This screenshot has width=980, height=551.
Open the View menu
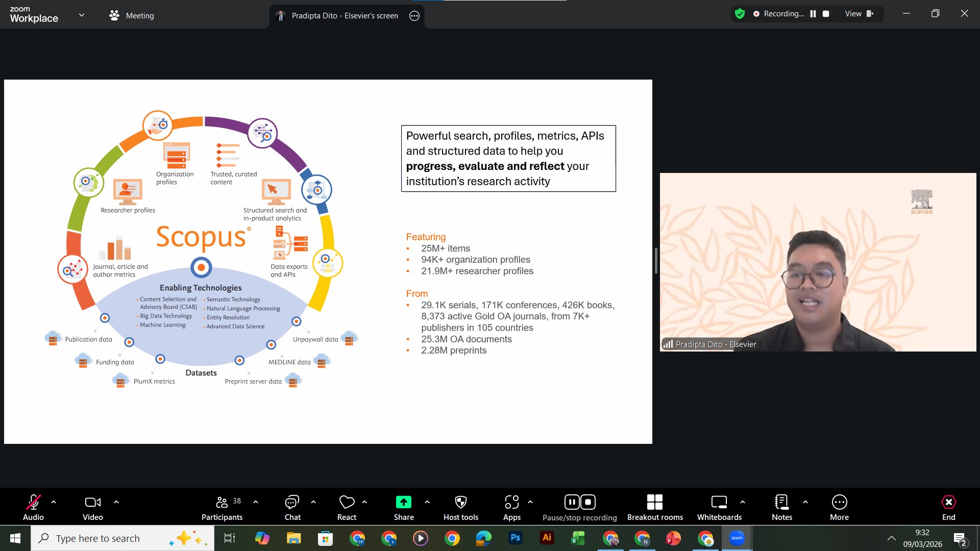859,14
